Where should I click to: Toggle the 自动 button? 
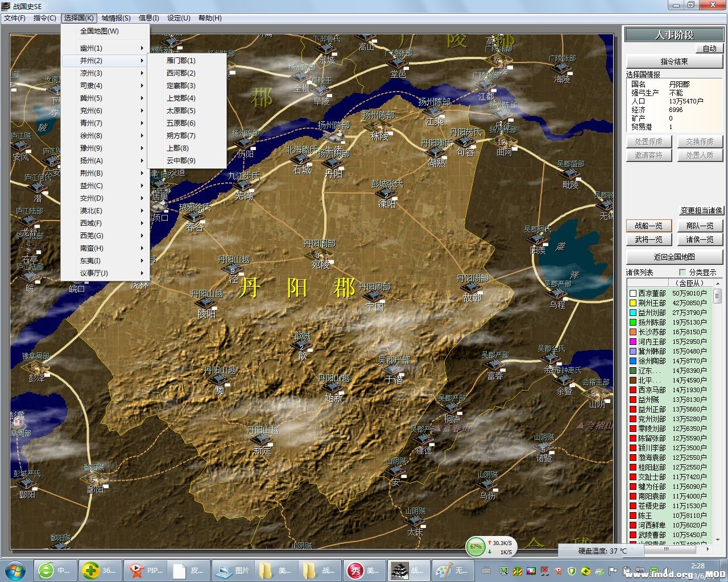(x=709, y=48)
